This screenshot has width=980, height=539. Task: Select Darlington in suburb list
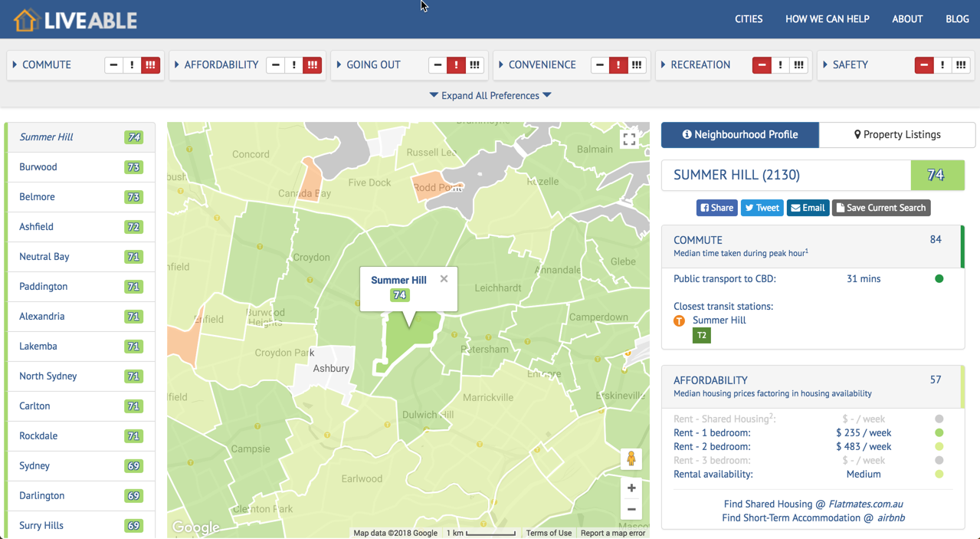[x=81, y=496]
